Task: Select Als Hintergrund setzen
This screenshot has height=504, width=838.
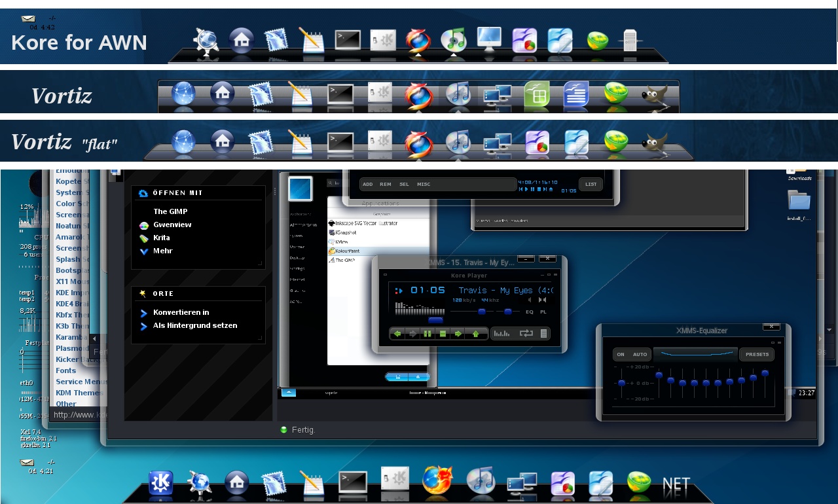Action: (x=195, y=325)
